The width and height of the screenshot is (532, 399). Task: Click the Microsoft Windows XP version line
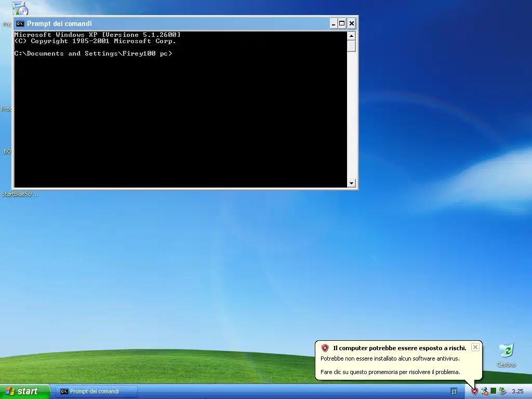pyautogui.click(x=97, y=35)
